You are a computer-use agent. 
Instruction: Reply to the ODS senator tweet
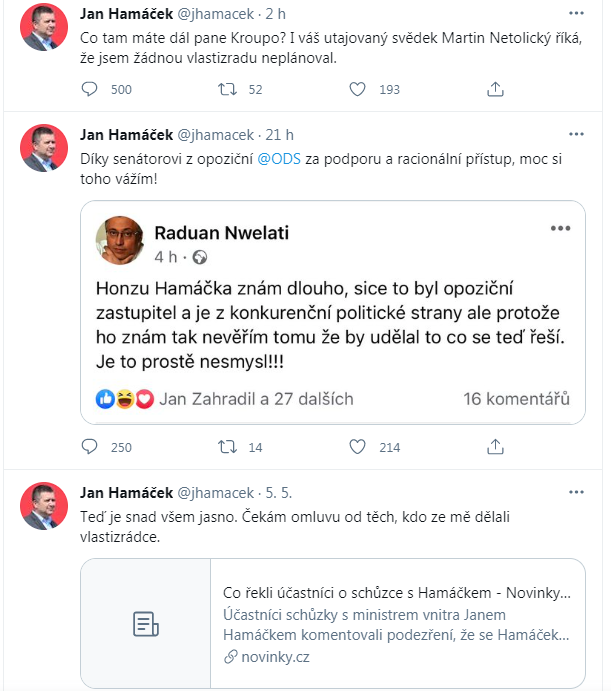89,447
